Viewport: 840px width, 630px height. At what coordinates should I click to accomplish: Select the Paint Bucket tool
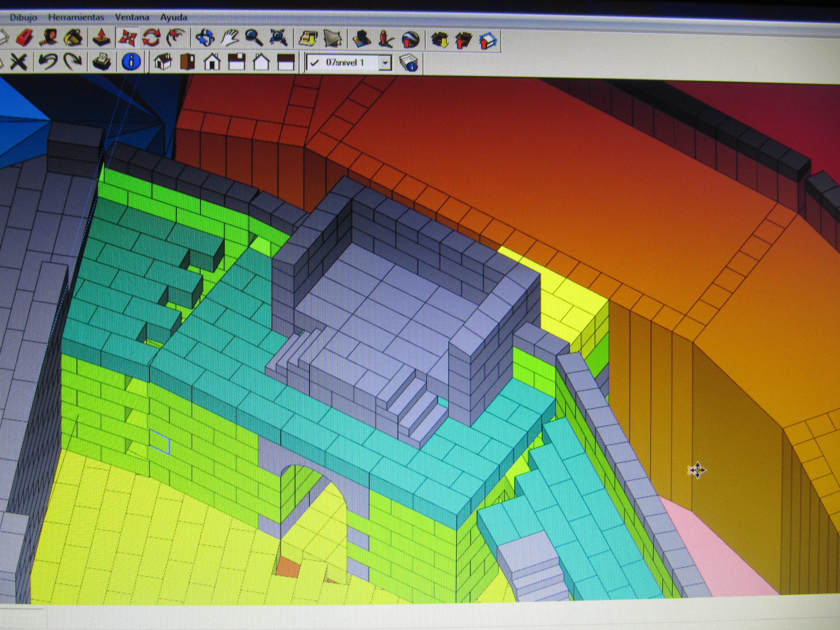pos(73,38)
